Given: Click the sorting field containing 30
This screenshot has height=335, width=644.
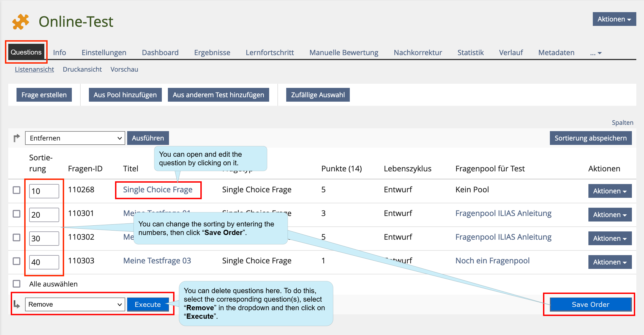Looking at the screenshot, I should 44,238.
